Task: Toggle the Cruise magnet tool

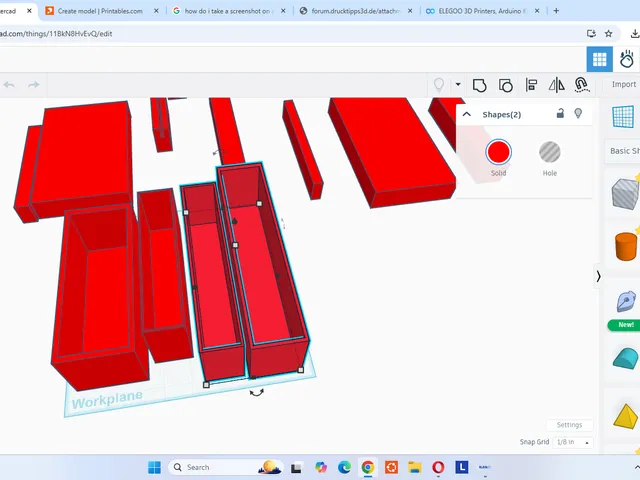Action: (x=582, y=84)
